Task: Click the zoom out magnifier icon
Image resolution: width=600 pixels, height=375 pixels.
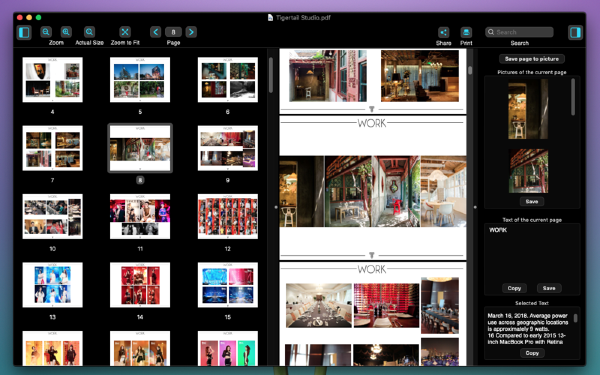Action: pyautogui.click(x=46, y=32)
